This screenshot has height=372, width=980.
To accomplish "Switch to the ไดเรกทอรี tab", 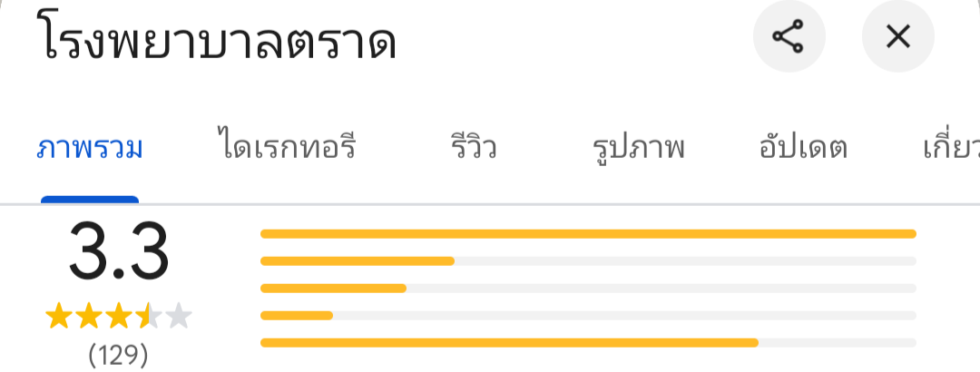I will pos(287,147).
